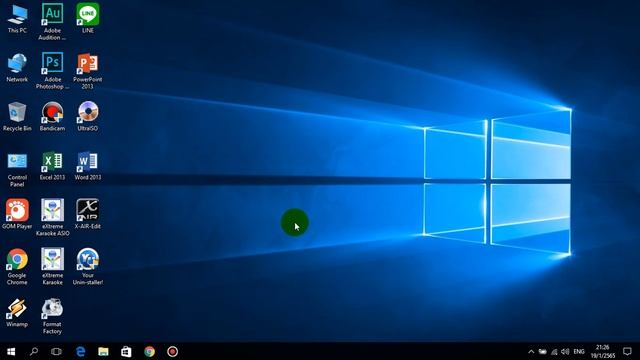The width and height of the screenshot is (640, 360).
Task: Open the red recorder app on the taskbar
Action: 172,351
